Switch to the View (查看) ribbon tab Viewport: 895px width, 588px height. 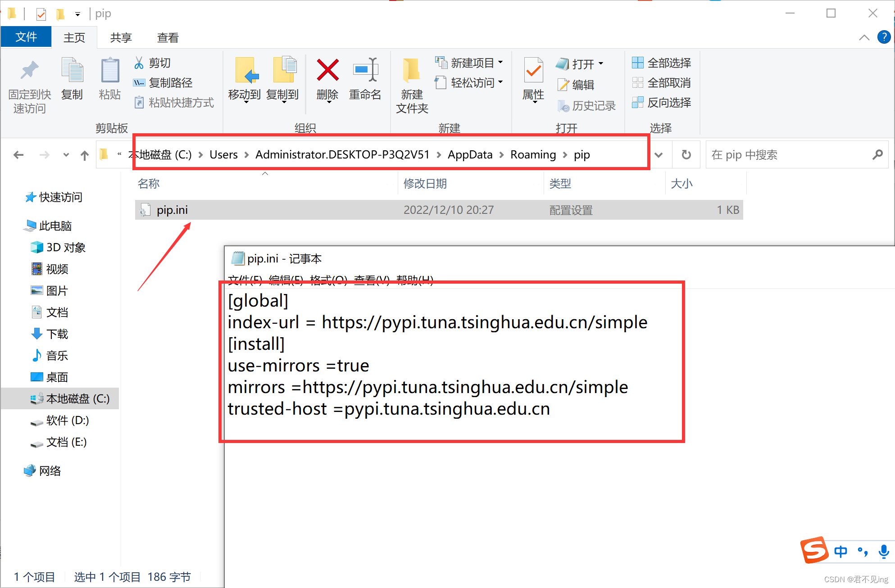point(168,38)
